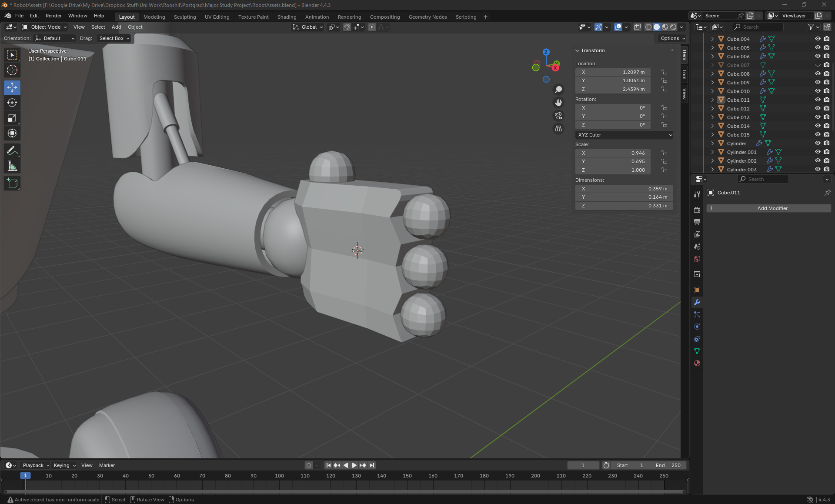This screenshot has width=835, height=504.
Task: Disable render for Cylinder.001 camera icon
Action: coord(826,152)
